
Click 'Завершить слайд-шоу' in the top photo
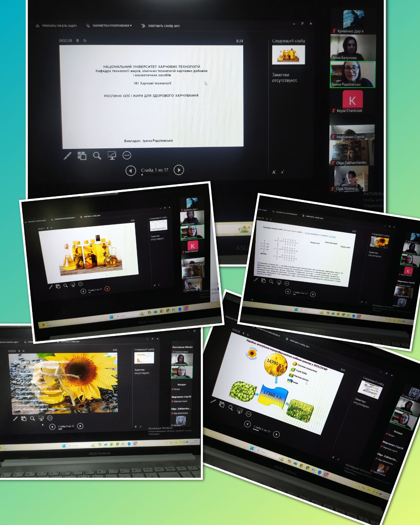[x=161, y=26]
